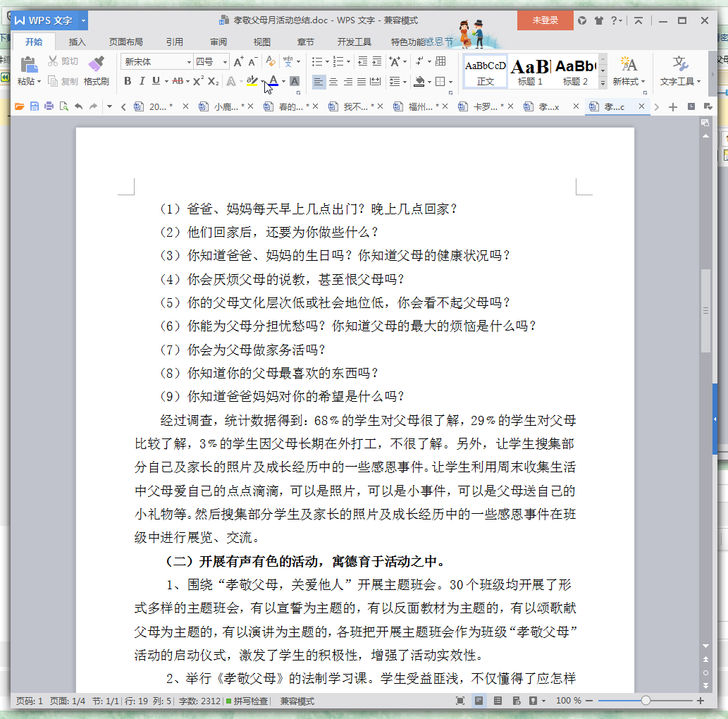The width and height of the screenshot is (728, 719).
Task: Click the font color blue A swatch
Action: point(273,81)
